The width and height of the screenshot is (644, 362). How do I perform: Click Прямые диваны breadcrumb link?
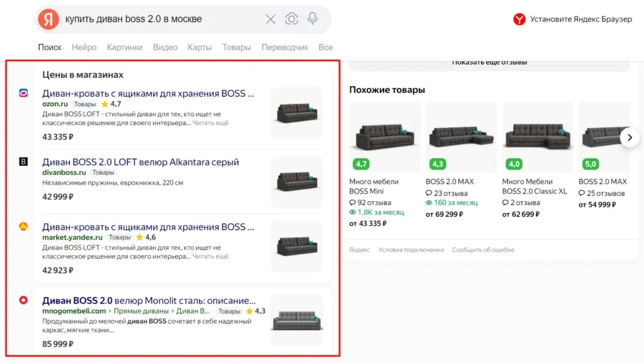click(x=141, y=311)
